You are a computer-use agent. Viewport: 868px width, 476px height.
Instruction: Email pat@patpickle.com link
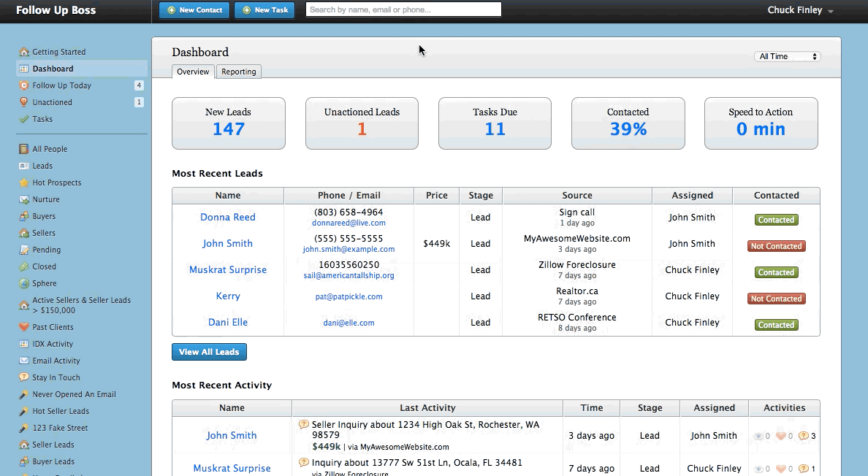click(x=349, y=296)
